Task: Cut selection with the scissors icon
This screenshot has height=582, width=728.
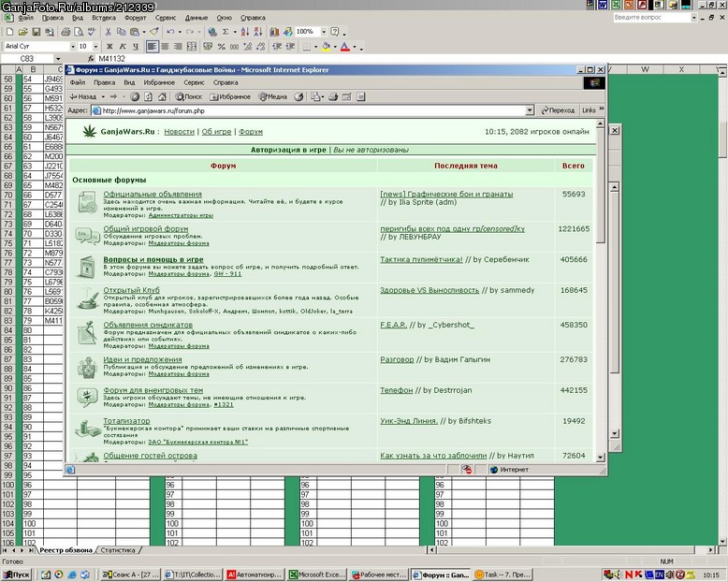Action: pos(109,32)
